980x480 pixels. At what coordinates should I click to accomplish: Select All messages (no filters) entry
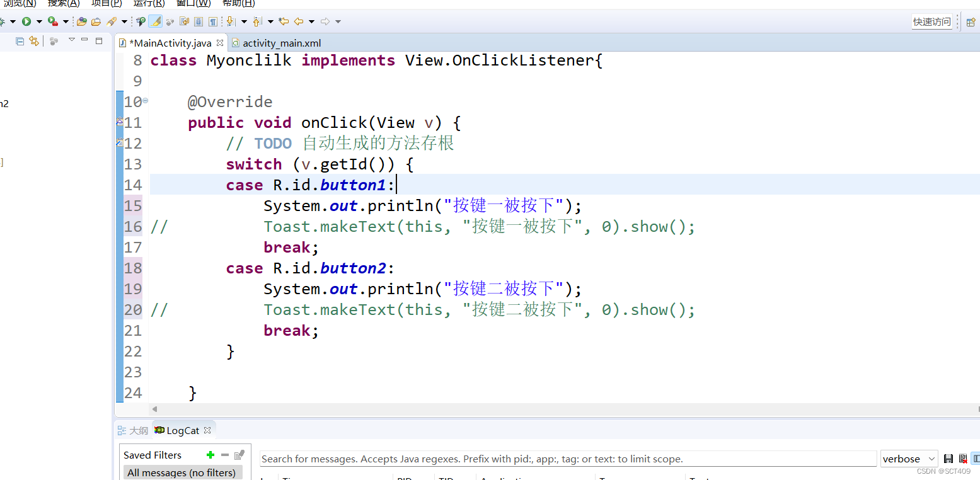point(182,472)
